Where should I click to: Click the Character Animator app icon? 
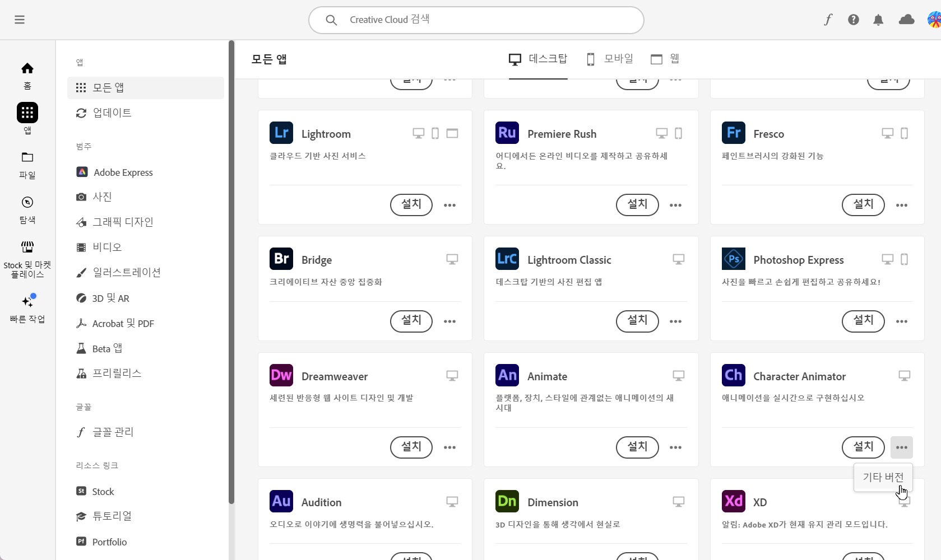point(734,375)
